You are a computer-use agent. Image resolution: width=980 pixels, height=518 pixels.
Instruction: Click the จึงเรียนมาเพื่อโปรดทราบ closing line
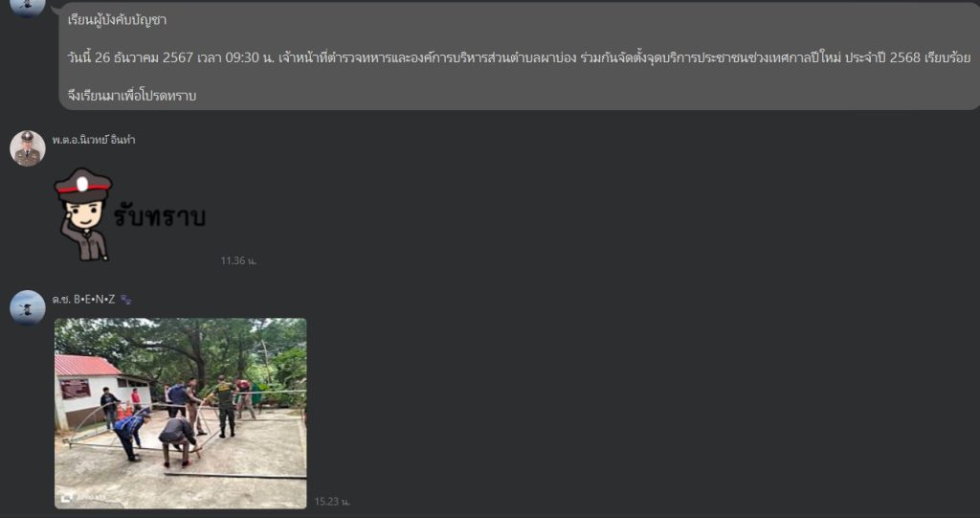(132, 97)
